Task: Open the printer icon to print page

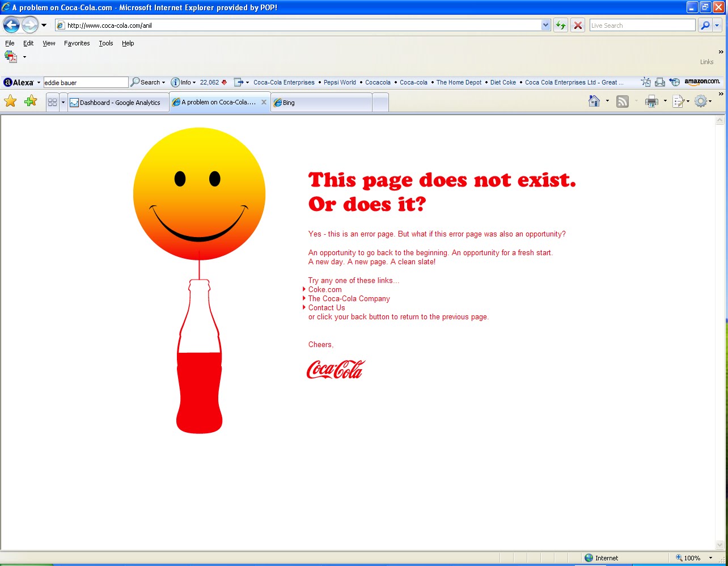Action: click(651, 101)
